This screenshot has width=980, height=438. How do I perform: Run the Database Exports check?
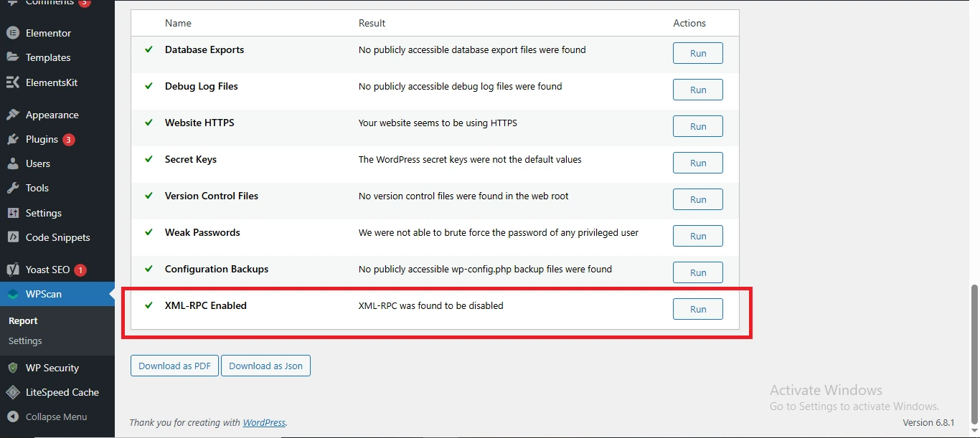(x=698, y=53)
